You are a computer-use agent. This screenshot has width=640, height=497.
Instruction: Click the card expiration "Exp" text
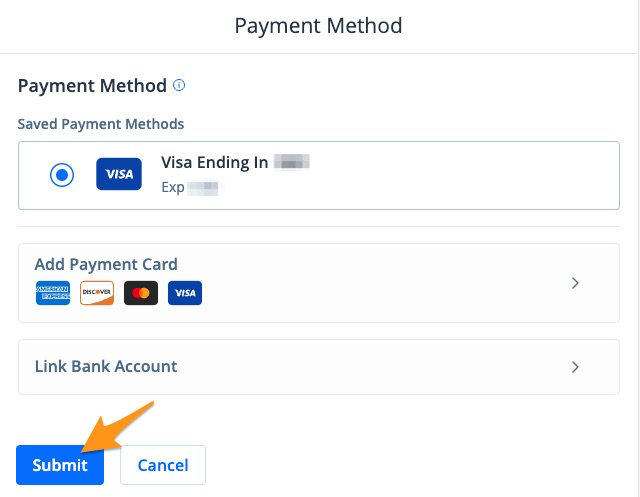click(x=173, y=187)
